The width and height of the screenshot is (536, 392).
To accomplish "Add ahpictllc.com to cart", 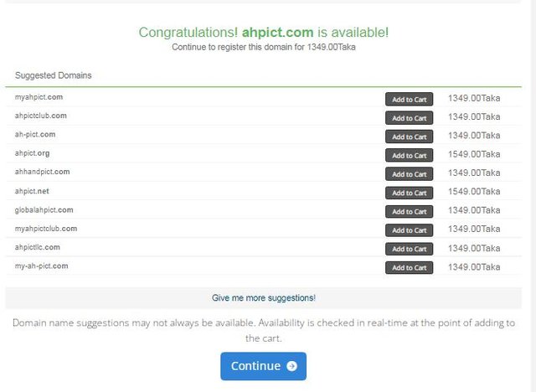I will point(410,249).
